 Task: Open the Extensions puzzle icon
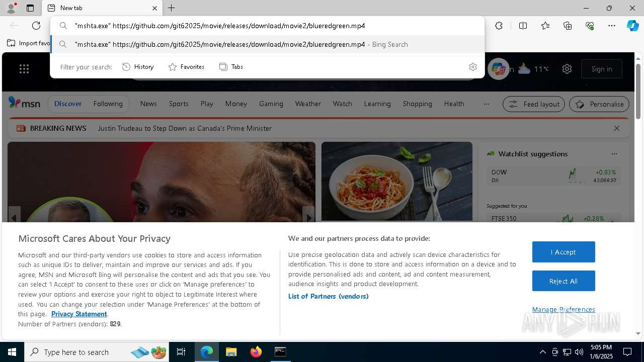[499, 26]
